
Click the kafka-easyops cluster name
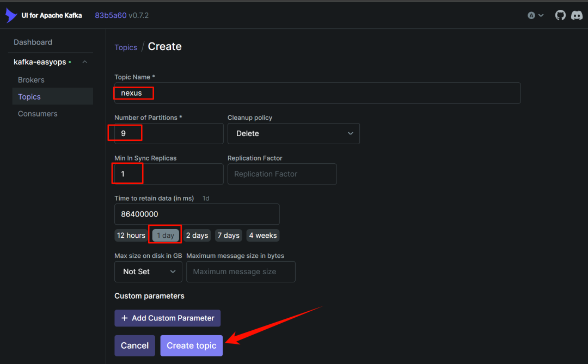coord(40,62)
